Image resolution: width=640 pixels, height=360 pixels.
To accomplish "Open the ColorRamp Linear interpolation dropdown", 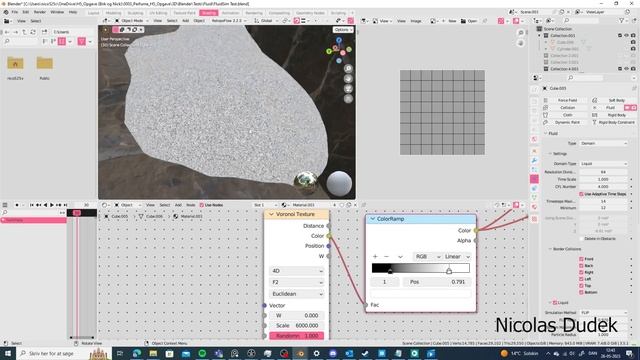I will pos(457,256).
